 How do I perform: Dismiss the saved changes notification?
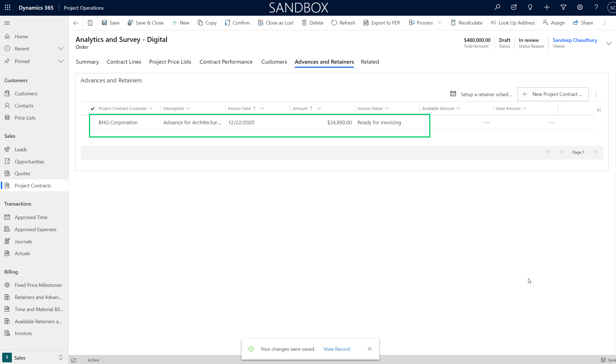(369, 349)
